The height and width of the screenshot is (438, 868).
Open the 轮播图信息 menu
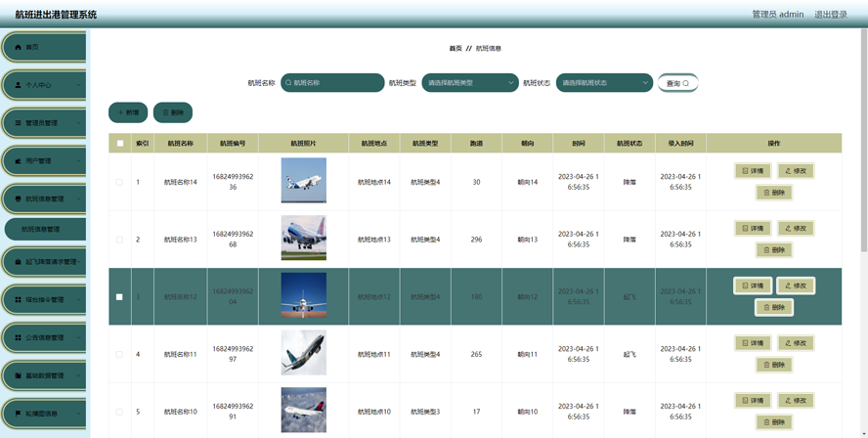click(x=44, y=414)
